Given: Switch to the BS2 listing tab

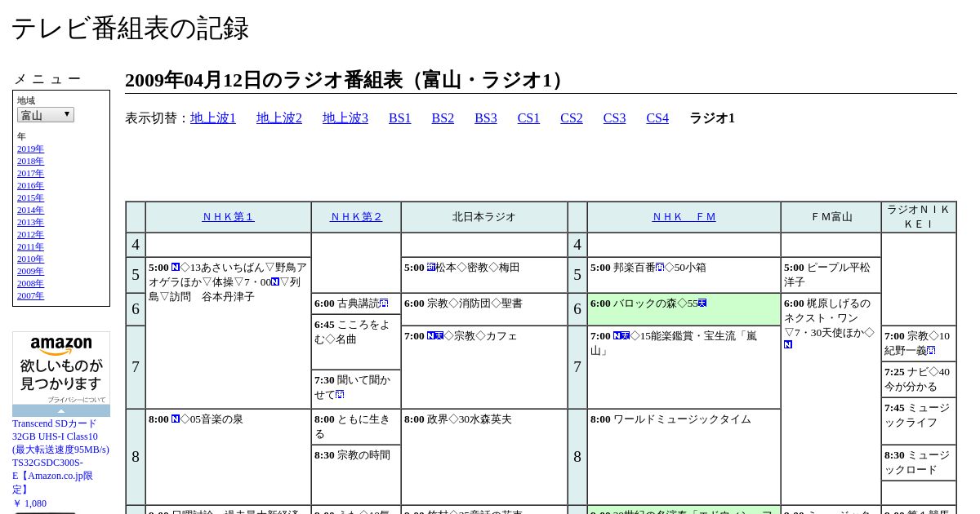Looking at the screenshot, I should pyautogui.click(x=443, y=118).
